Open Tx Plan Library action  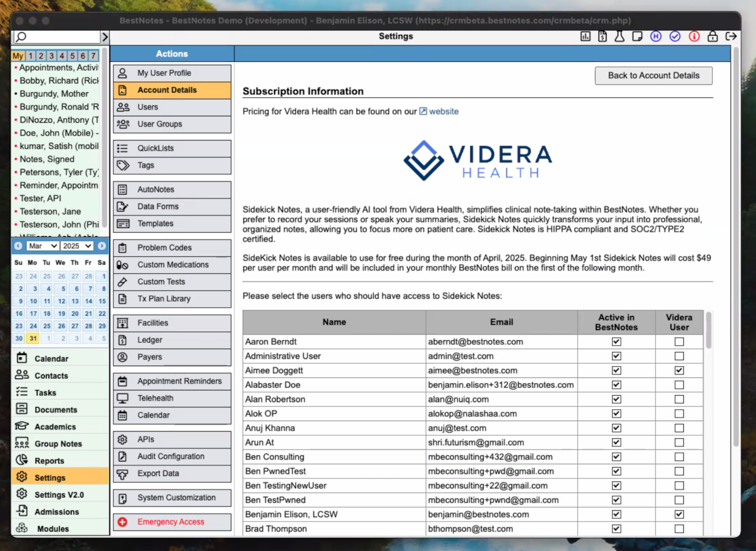coord(172,299)
